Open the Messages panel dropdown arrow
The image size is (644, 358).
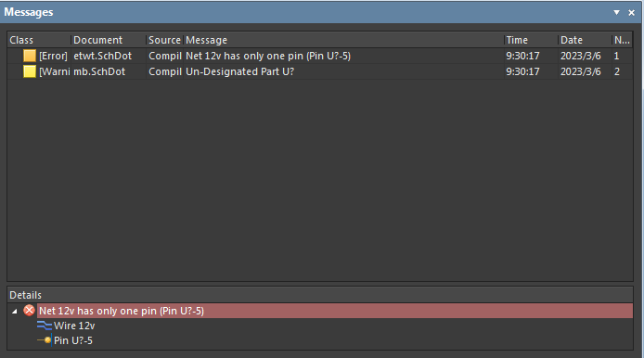(616, 13)
